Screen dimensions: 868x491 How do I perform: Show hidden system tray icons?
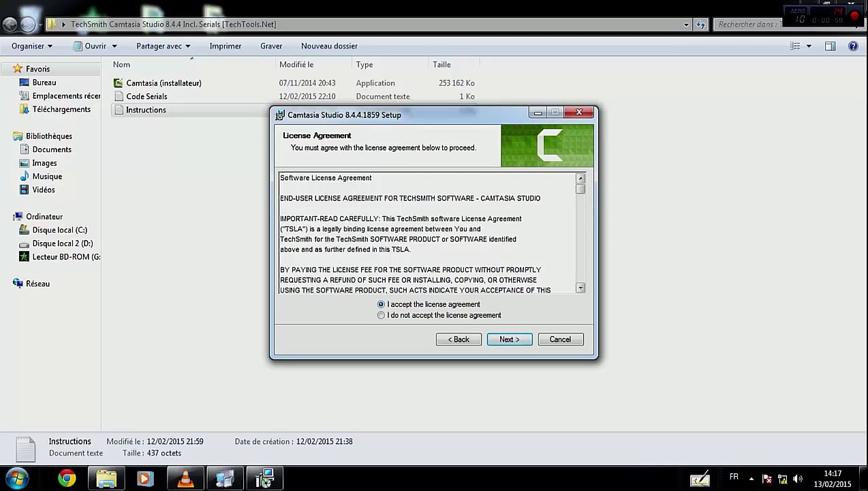pos(751,479)
